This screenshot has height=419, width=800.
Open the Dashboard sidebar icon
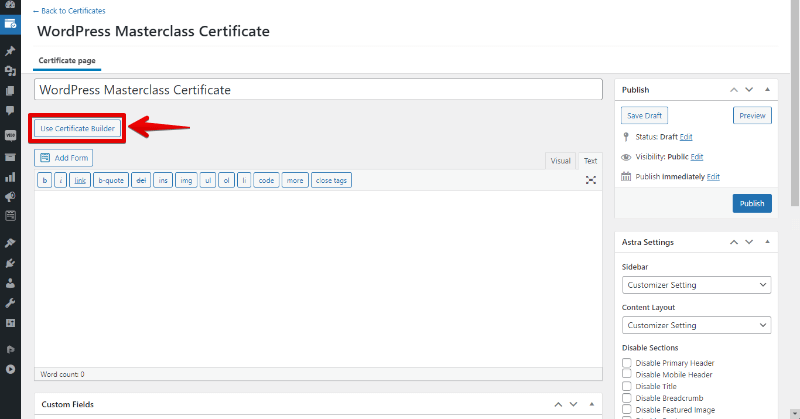coord(10,4)
